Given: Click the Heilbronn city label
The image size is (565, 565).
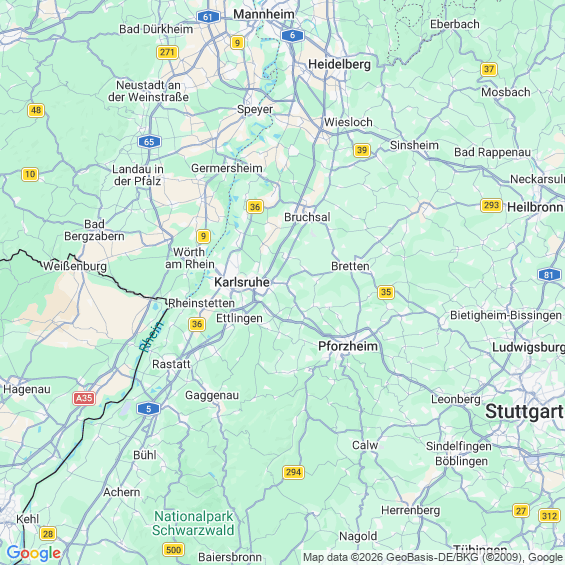Looking at the screenshot, I should coord(535,207).
